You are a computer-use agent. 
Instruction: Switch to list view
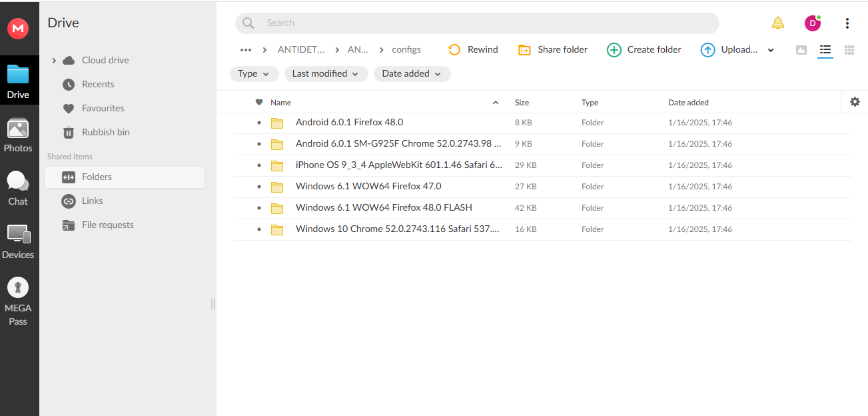[825, 50]
